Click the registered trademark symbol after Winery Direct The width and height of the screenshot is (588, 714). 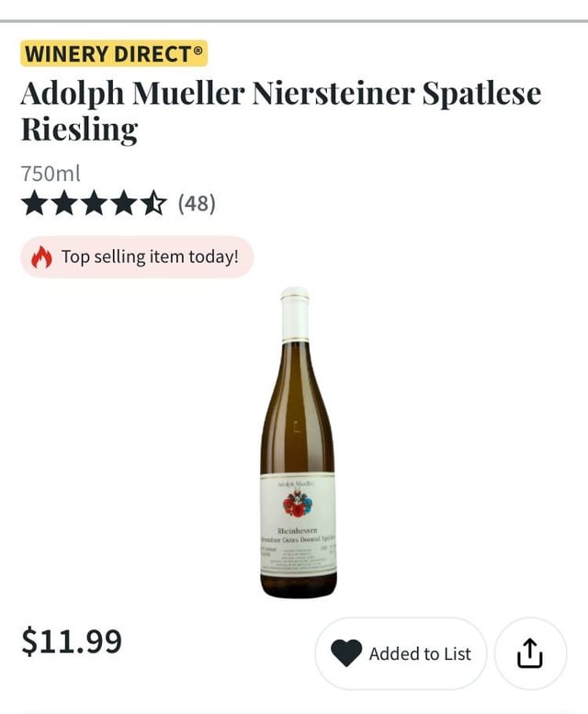[198, 52]
